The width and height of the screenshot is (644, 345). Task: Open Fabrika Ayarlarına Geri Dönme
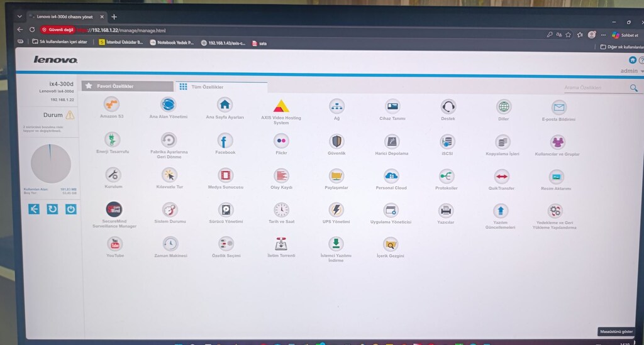pyautogui.click(x=169, y=140)
